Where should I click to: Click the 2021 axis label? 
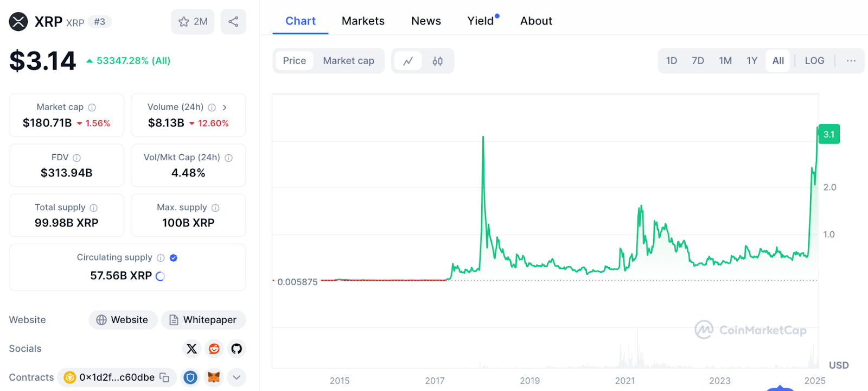coord(625,381)
